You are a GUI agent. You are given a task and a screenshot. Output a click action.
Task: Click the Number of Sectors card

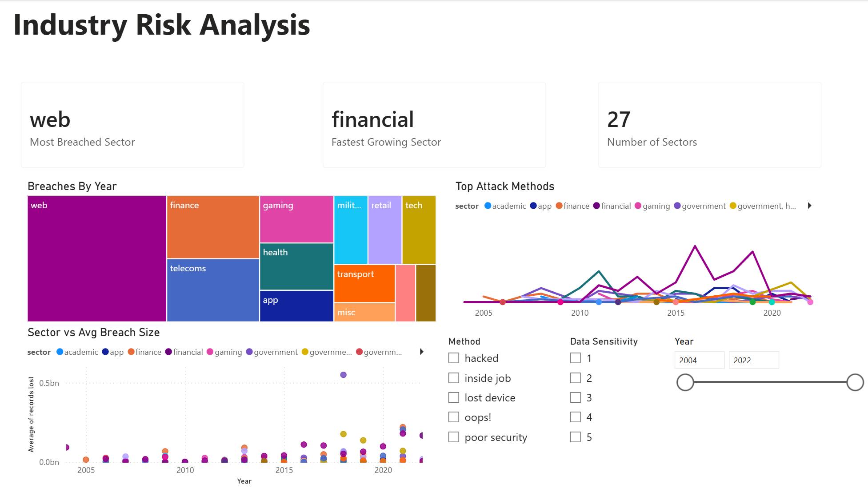pyautogui.click(x=709, y=125)
